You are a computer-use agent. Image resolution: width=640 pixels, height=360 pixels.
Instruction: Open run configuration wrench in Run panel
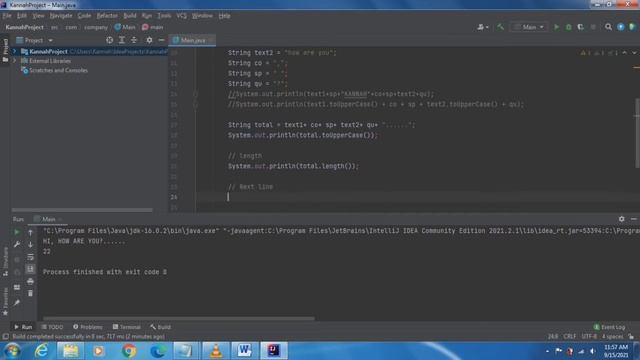coord(17,244)
